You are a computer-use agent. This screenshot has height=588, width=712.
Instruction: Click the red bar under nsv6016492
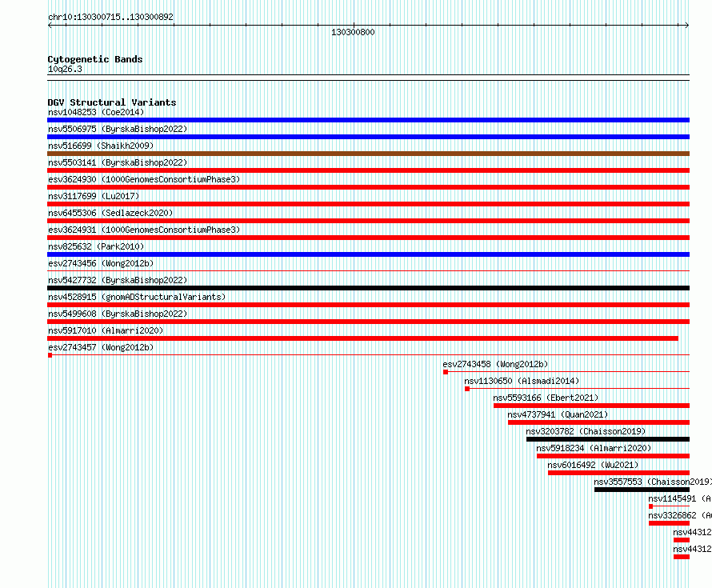[x=619, y=473]
